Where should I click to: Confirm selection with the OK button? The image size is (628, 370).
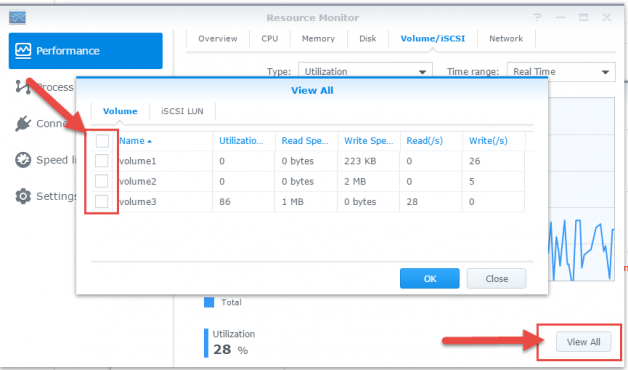point(430,278)
